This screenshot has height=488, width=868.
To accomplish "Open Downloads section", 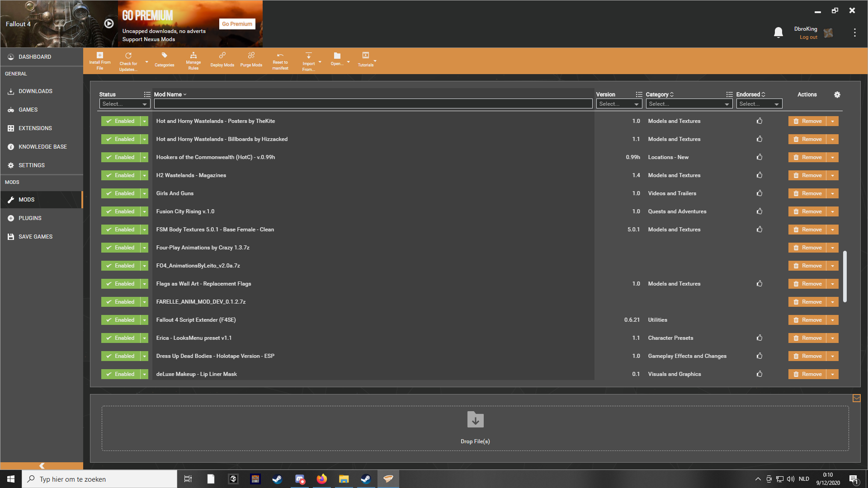I will tap(42, 91).
